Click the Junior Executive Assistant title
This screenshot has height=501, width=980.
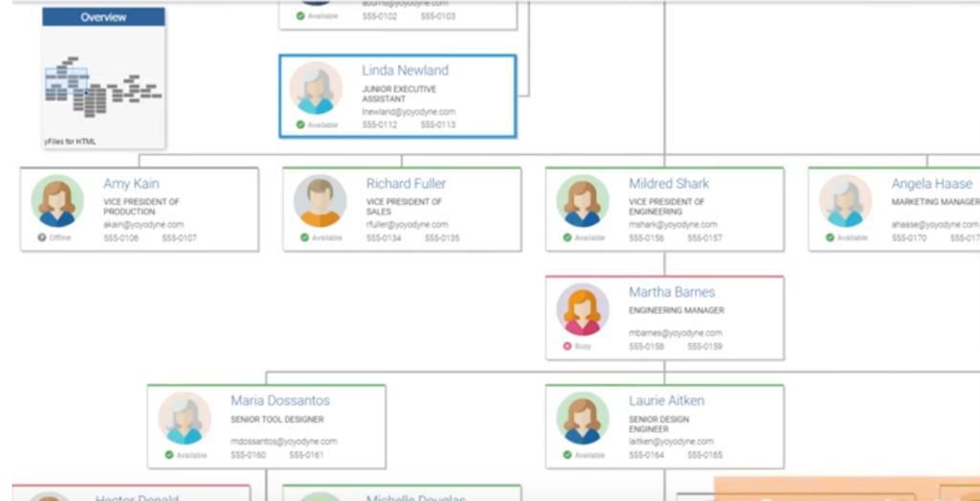tap(399, 94)
